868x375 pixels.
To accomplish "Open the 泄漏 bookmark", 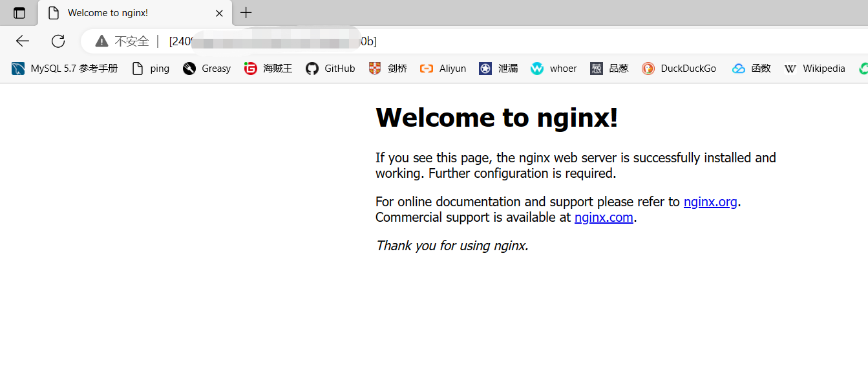I will [x=498, y=69].
